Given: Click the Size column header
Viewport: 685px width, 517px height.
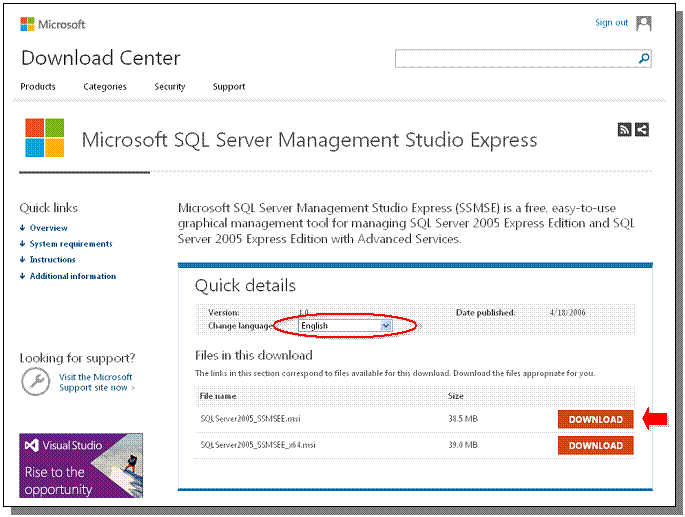Looking at the screenshot, I should click(x=456, y=396).
